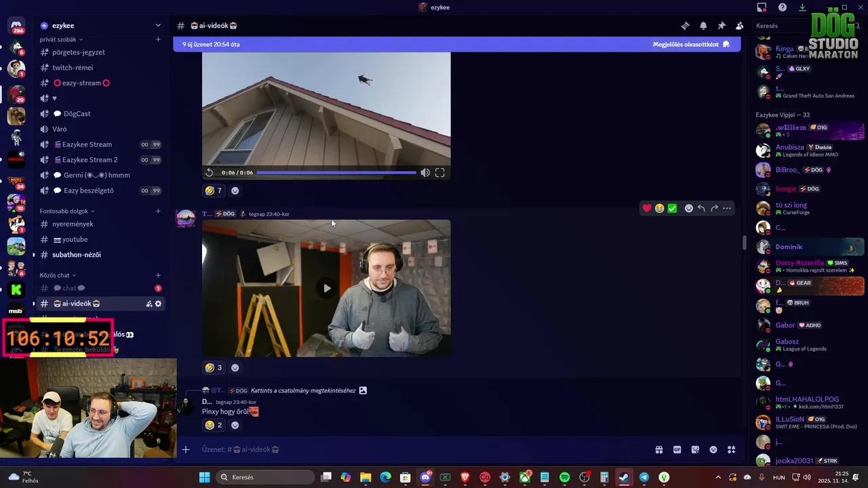Collapse the privát szobák category
The image size is (868, 488).
pos(60,40)
